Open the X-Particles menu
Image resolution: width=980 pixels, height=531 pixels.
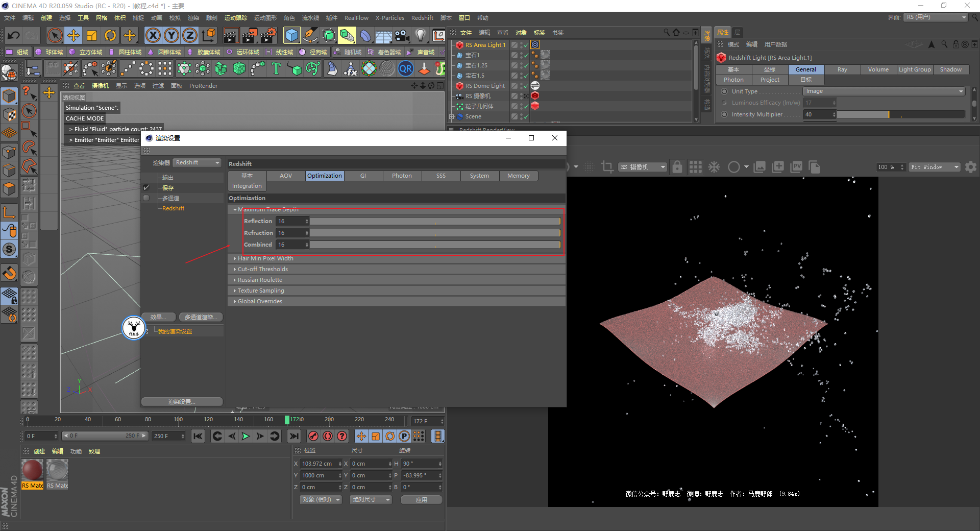click(390, 18)
